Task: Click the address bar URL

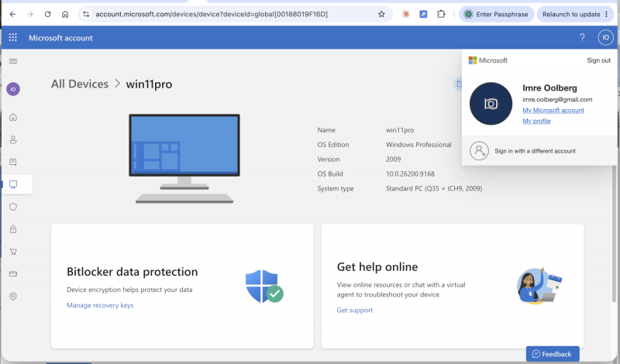Action: (212, 14)
